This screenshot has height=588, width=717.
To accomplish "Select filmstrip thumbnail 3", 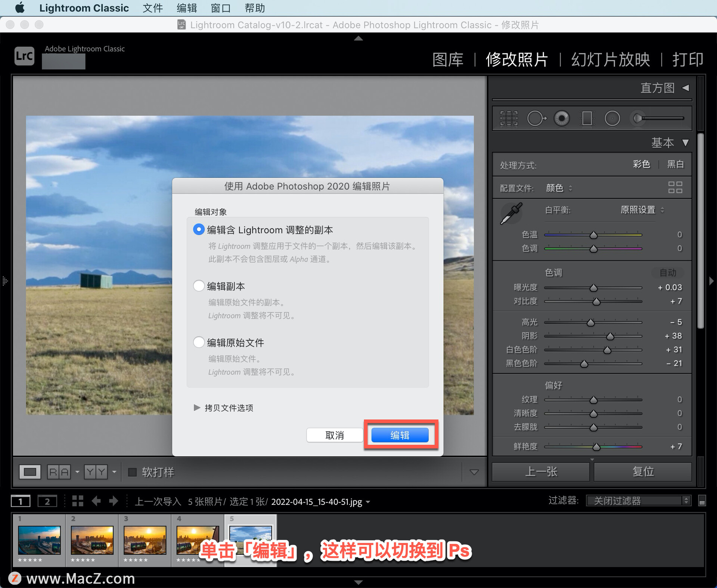I will pyautogui.click(x=145, y=540).
